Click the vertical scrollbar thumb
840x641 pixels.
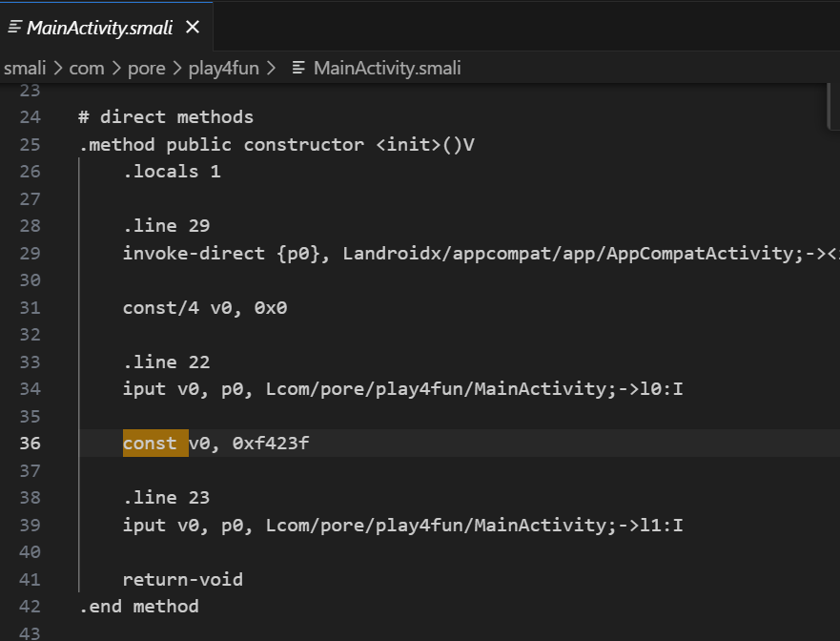[833, 105]
